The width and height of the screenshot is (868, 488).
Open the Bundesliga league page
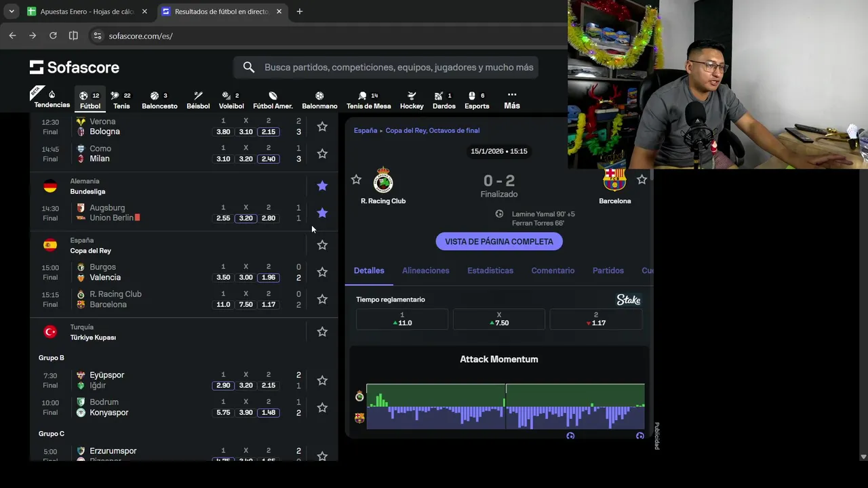coord(87,191)
